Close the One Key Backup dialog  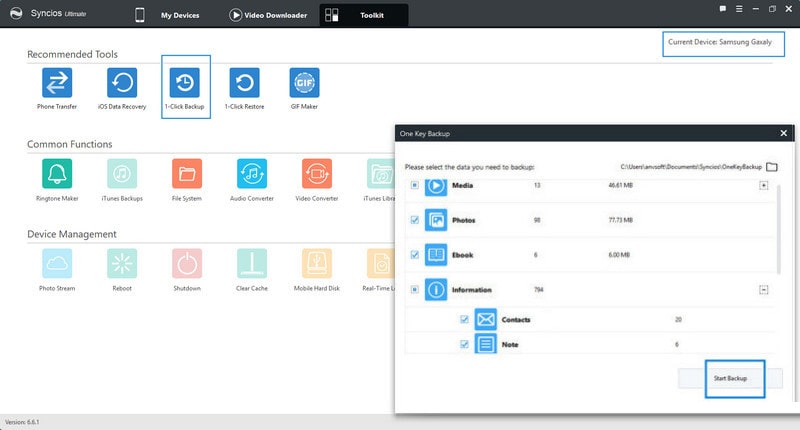pyautogui.click(x=784, y=133)
